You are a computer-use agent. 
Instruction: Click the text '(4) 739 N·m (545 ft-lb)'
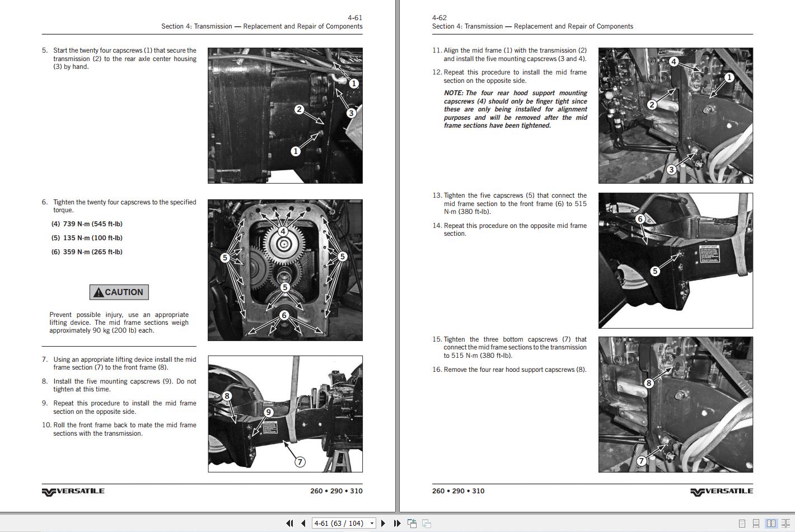click(x=87, y=224)
